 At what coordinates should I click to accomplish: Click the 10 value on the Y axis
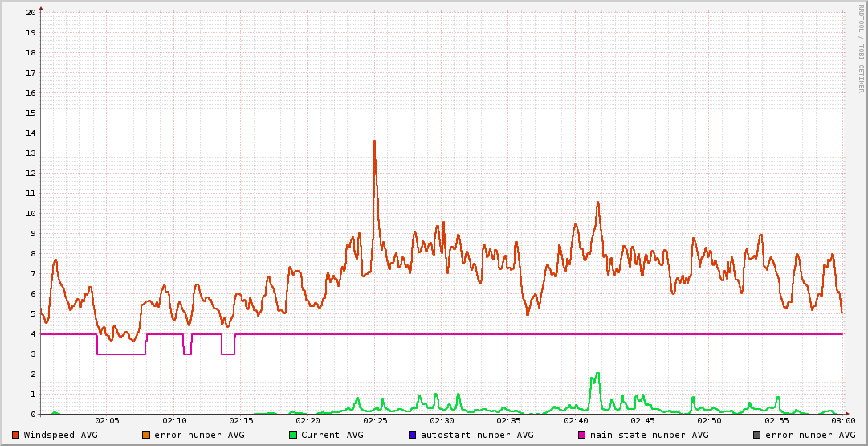coord(31,214)
